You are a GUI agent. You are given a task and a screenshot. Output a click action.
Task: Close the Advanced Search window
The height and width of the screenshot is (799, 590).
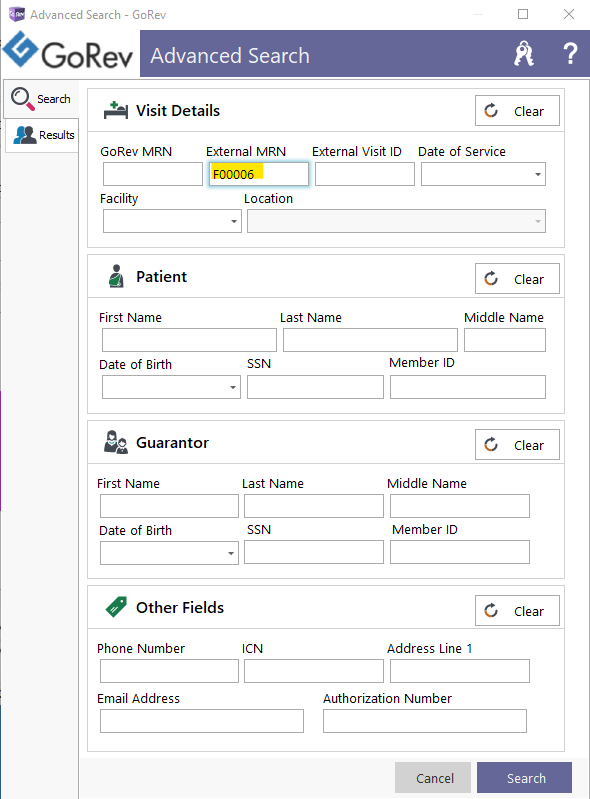click(x=569, y=14)
